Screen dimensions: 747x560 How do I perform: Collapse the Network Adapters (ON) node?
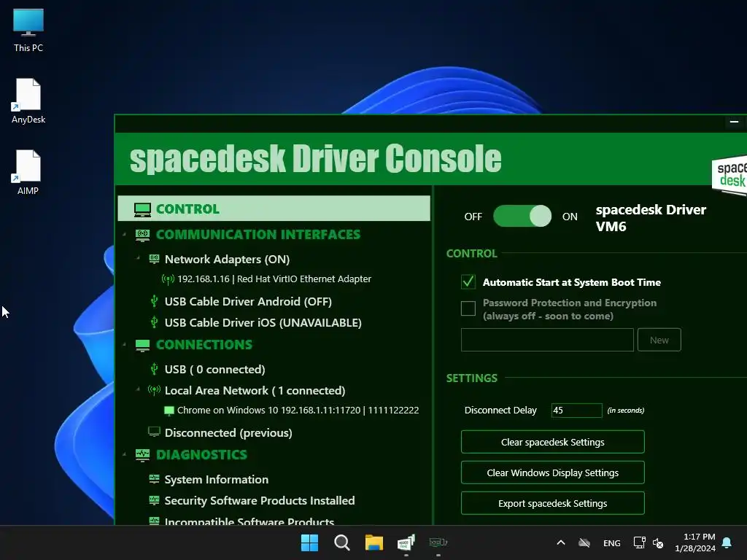pos(138,258)
